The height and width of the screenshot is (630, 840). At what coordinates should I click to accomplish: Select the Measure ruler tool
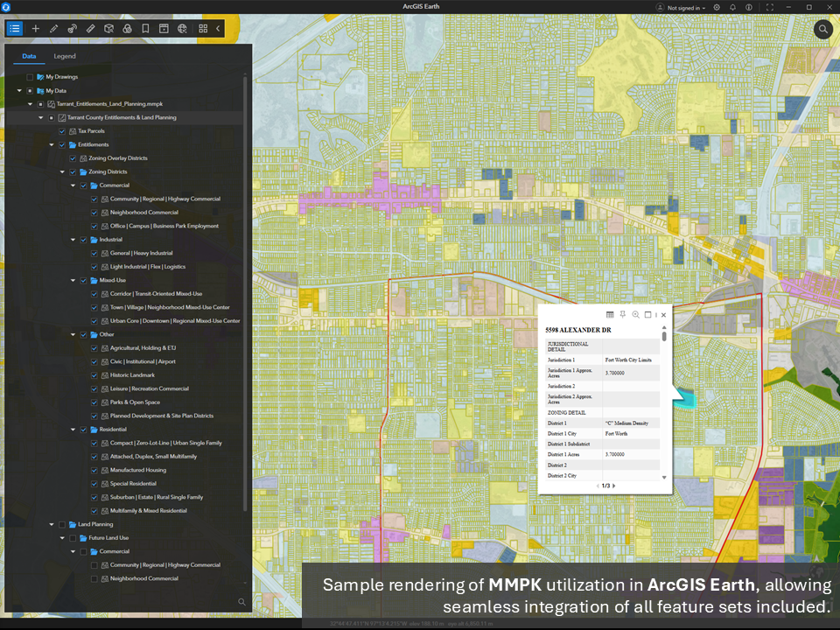[90, 28]
